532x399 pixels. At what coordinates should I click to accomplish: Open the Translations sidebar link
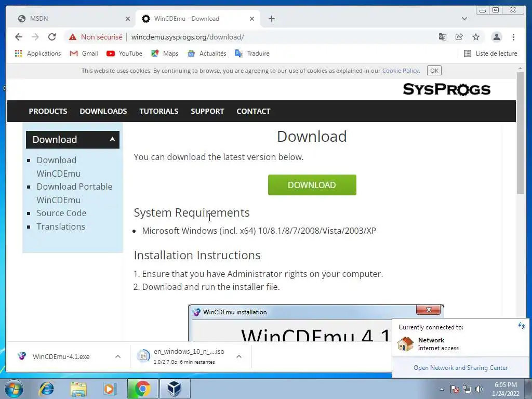[x=61, y=227]
